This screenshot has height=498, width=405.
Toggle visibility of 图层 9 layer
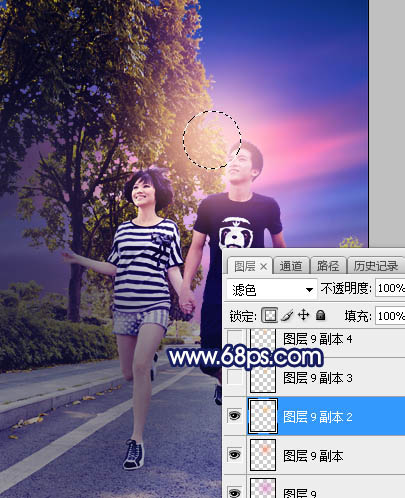click(x=234, y=492)
